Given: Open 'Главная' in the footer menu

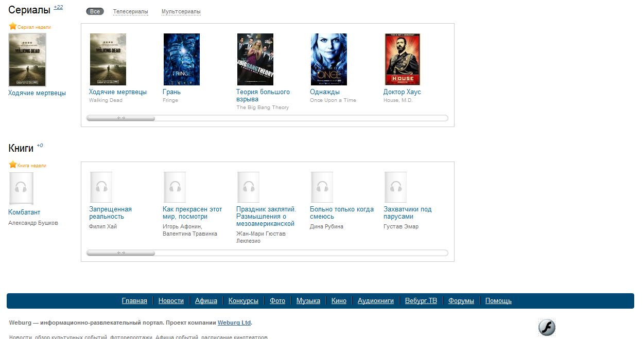Looking at the screenshot, I should coord(134,301).
